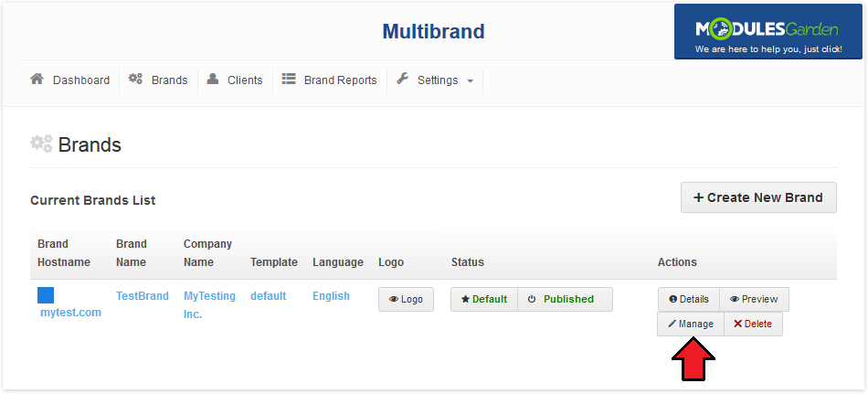Delete the TestBrand brand
The height and width of the screenshot is (394, 868).
point(753,325)
